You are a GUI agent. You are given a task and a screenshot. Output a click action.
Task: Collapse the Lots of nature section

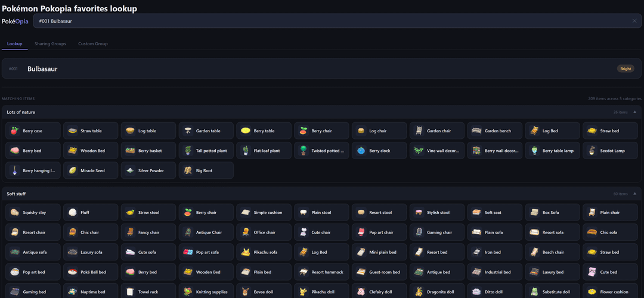[634, 112]
